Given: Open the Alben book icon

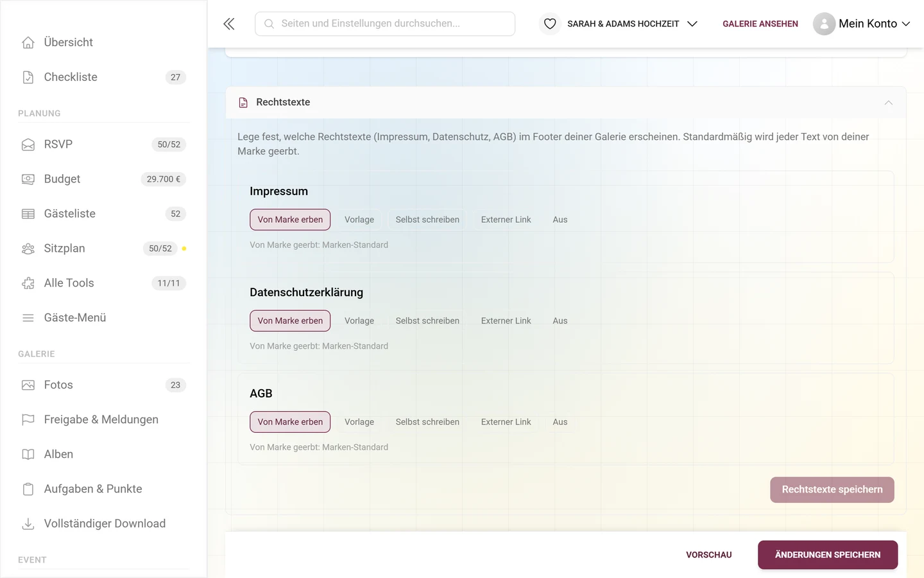Looking at the screenshot, I should click(28, 455).
